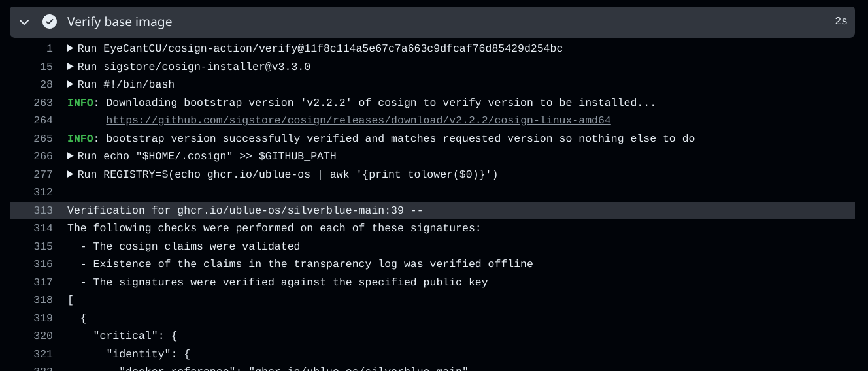868x371 pixels.
Task: Select line number 28
Action: 46,85
